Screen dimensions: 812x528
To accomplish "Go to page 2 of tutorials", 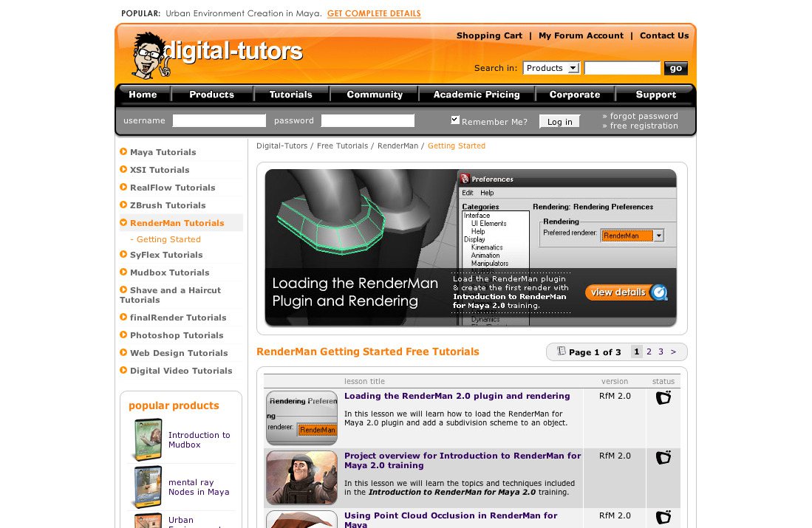I will click(x=649, y=352).
